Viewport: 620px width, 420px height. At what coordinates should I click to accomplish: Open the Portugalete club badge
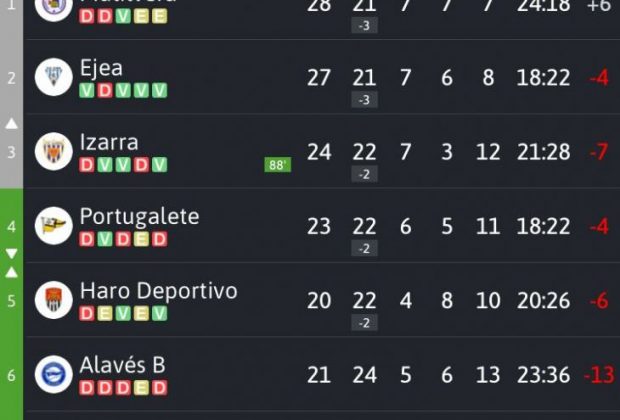(x=53, y=225)
